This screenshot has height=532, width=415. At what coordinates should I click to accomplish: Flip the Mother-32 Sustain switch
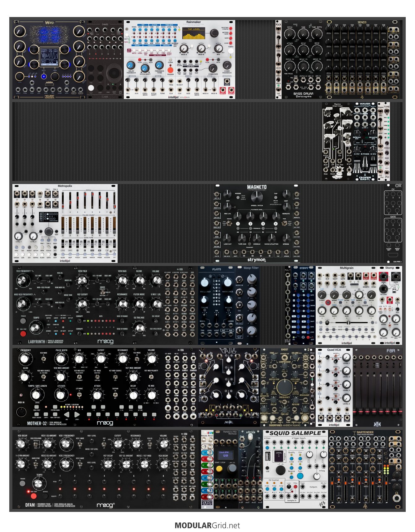[x=115, y=395]
